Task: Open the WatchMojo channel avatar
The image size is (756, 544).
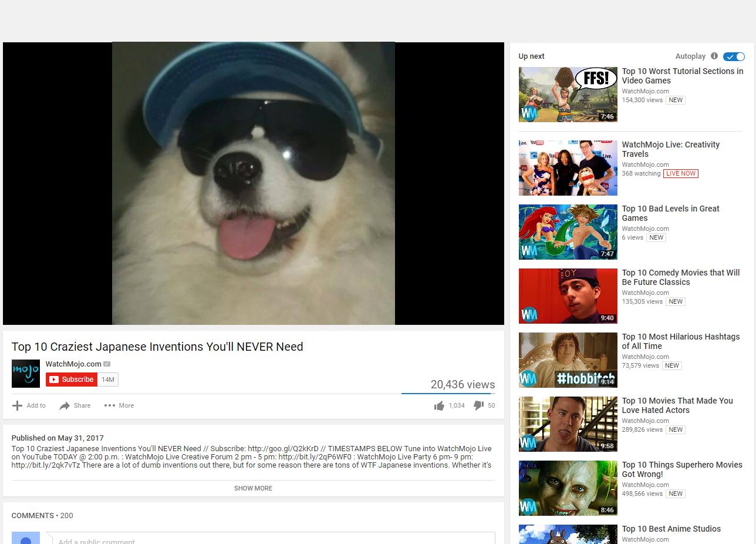Action: tap(26, 374)
